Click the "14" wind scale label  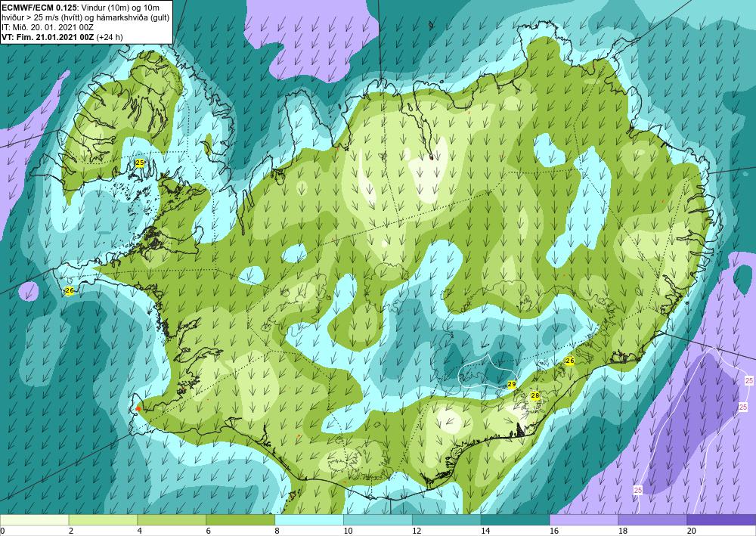pyautogui.click(x=485, y=531)
